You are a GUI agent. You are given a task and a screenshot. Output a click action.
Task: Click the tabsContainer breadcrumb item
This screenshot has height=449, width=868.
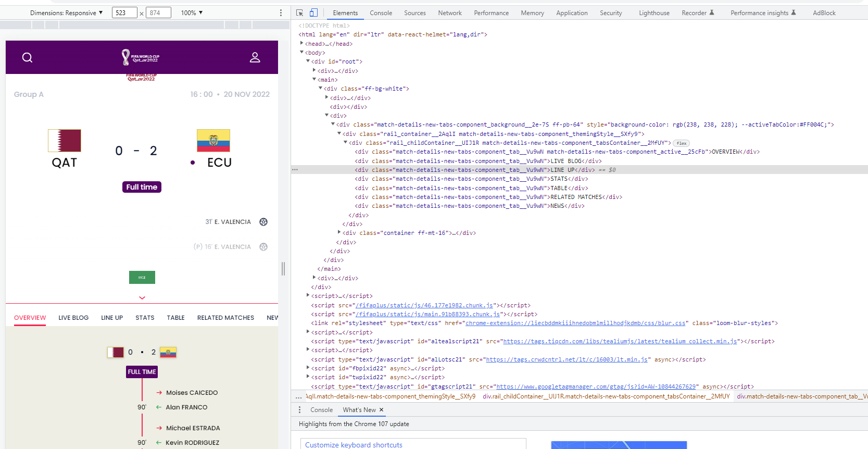point(606,397)
